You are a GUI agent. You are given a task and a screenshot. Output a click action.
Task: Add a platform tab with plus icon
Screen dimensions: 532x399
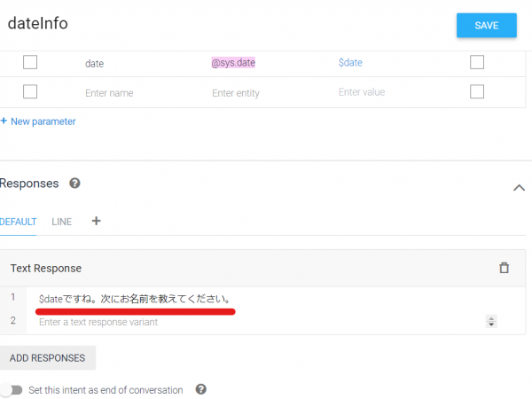click(96, 221)
